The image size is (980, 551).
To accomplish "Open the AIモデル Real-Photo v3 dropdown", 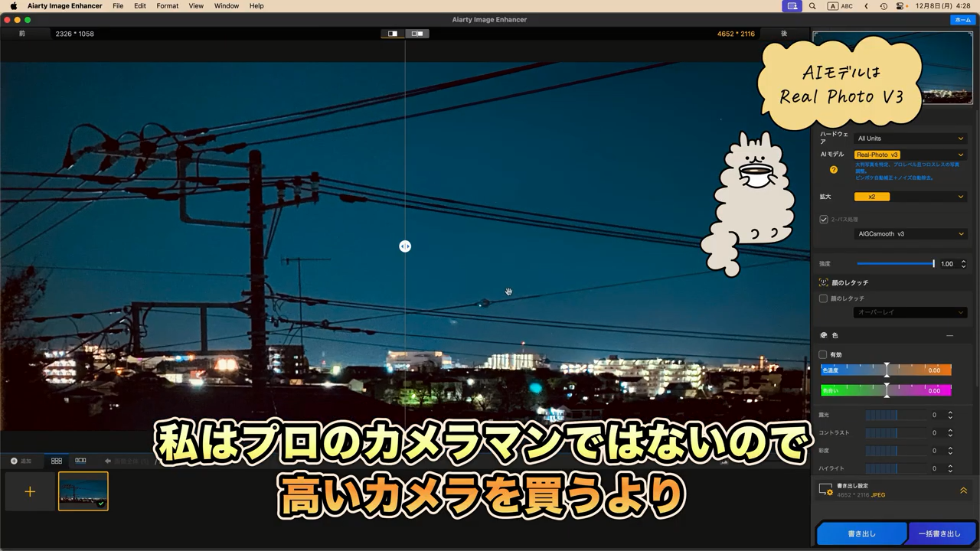I will click(x=910, y=155).
